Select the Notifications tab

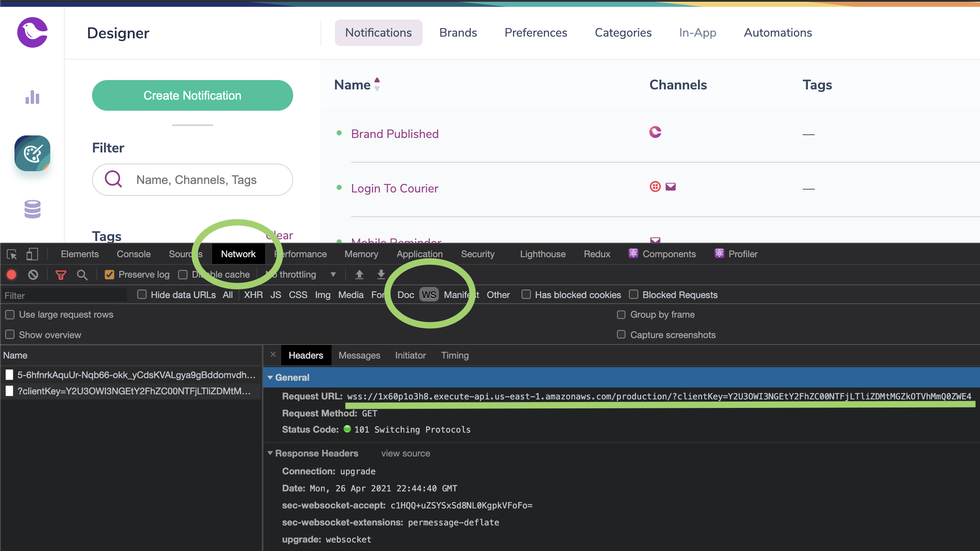(378, 32)
